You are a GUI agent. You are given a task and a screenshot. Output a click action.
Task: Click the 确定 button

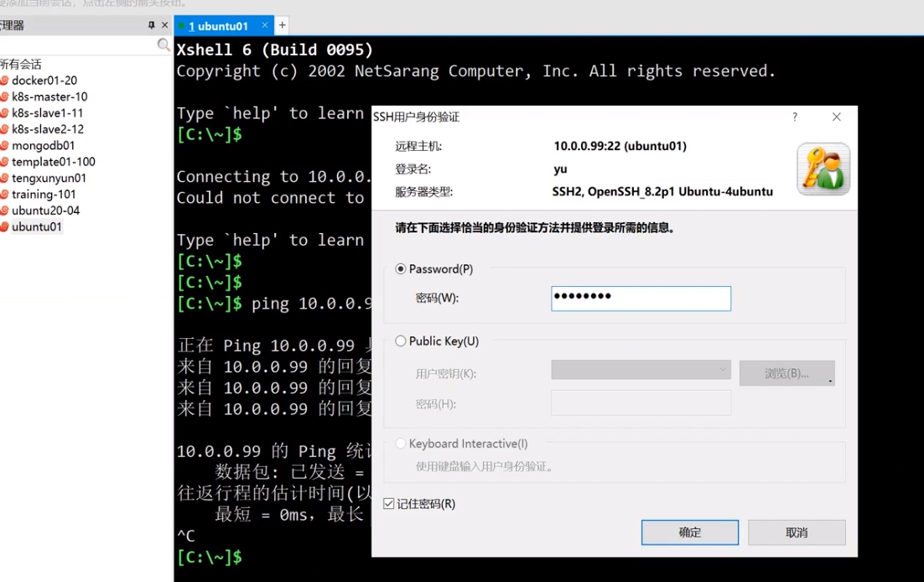pos(689,533)
